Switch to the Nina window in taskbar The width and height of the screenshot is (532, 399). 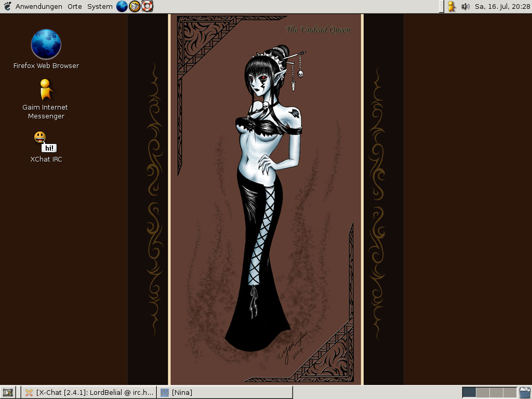pos(224,392)
